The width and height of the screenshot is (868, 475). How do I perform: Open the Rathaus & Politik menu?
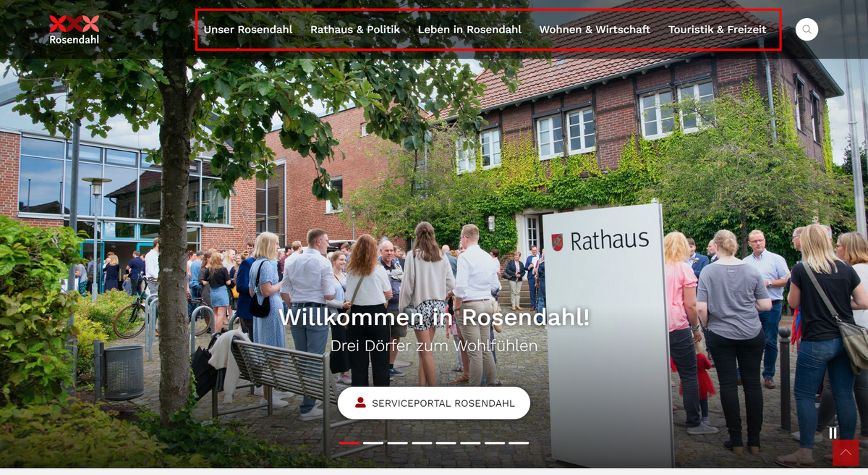355,30
